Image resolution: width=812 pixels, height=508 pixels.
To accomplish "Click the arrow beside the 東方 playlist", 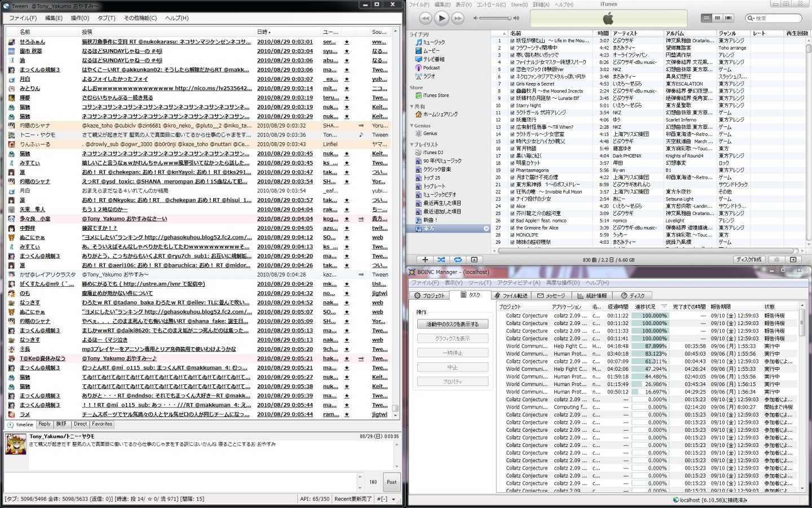I will pyautogui.click(x=486, y=229).
